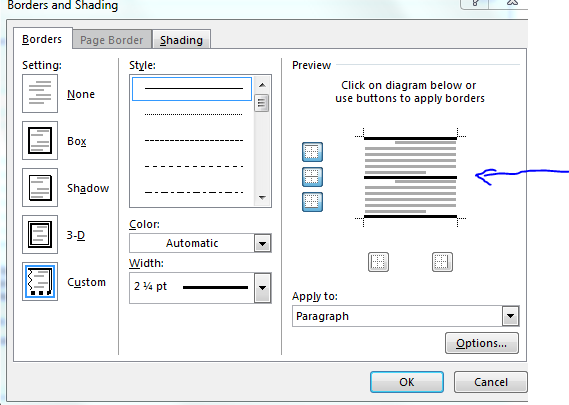The height and width of the screenshot is (405, 569).
Task: Select the 3-D border setting icon
Action: [40, 234]
